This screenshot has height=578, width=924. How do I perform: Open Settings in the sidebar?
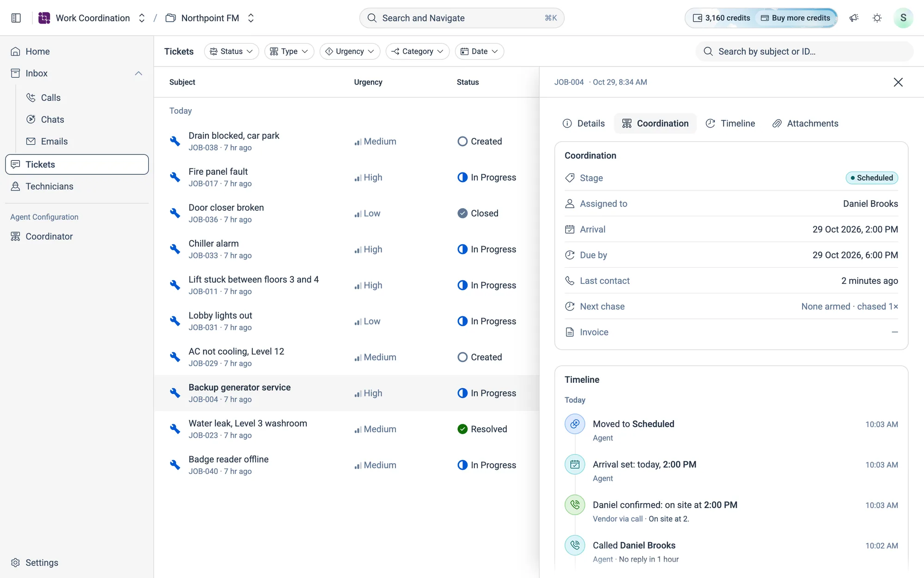coord(77,563)
